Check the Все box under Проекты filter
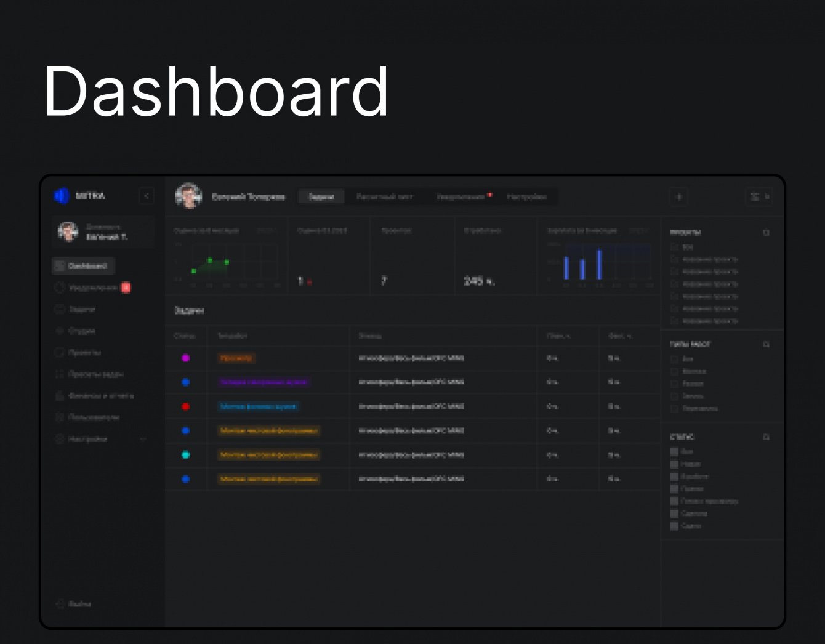825x644 pixels. tap(674, 247)
